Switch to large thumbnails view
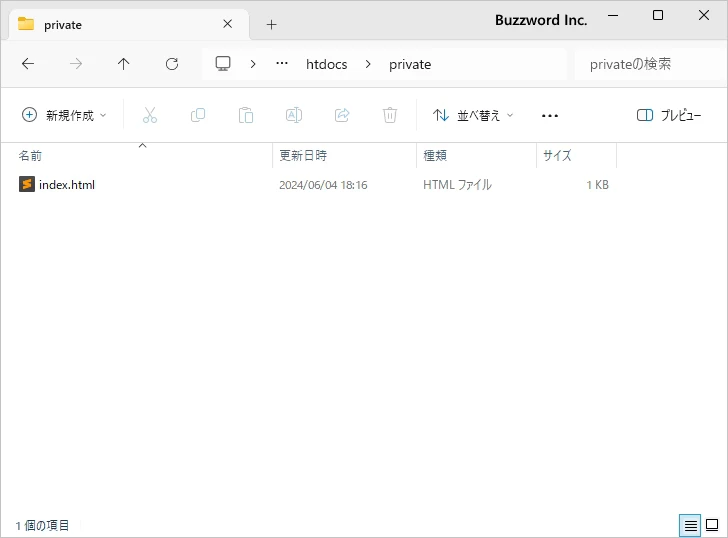Screen dimensions: 728x538 712,525
